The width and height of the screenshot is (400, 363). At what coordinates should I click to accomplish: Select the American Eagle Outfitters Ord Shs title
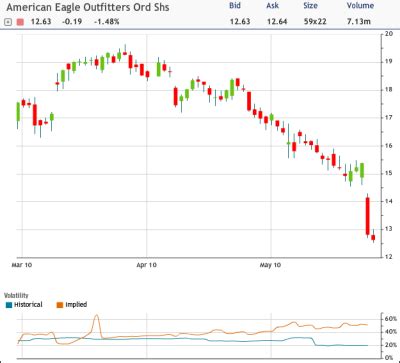[x=88, y=7]
